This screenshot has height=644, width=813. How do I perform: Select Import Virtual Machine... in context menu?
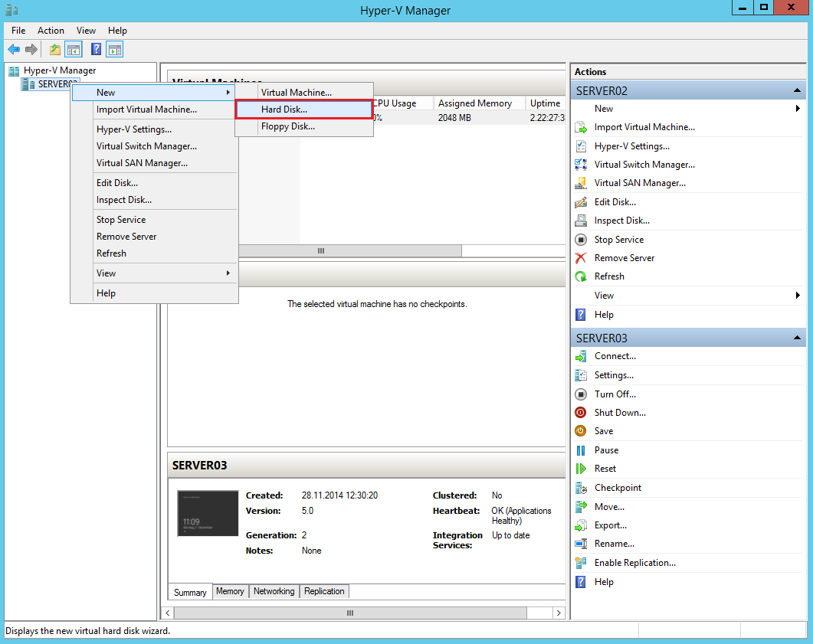point(155,110)
